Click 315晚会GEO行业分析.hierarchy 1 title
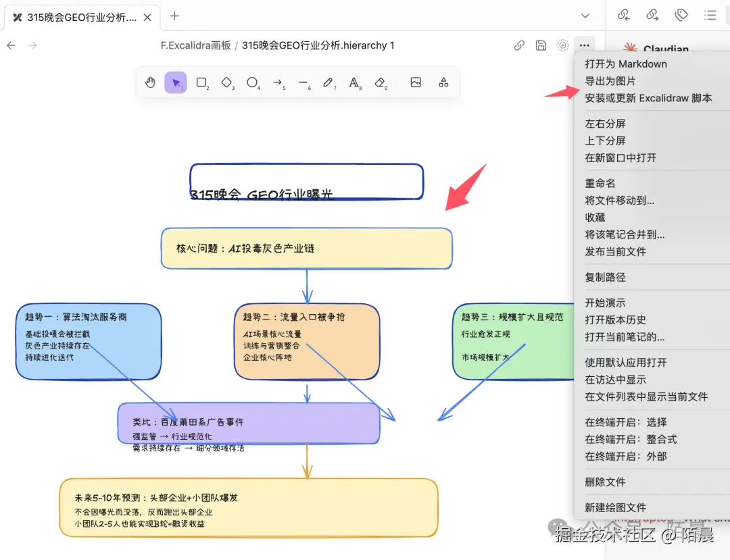730x560 pixels. click(318, 45)
